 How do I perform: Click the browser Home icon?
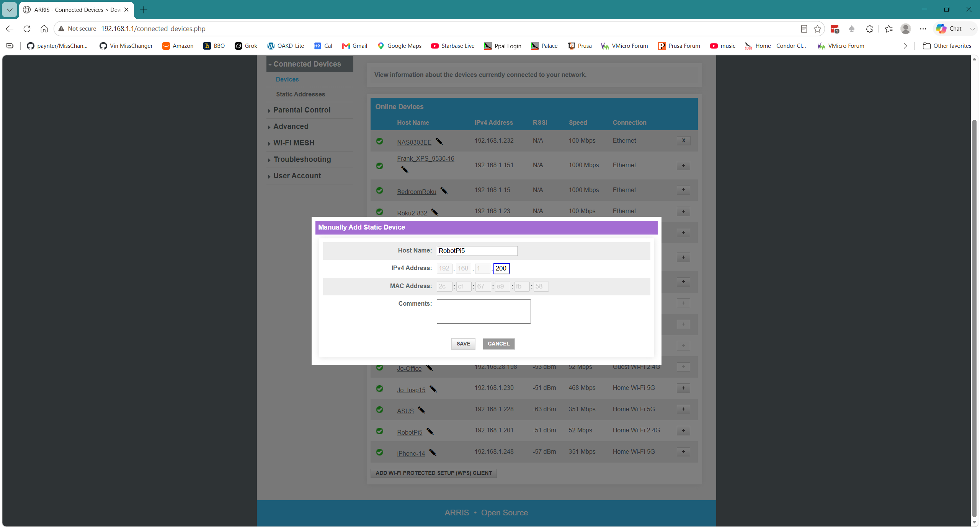(x=44, y=29)
